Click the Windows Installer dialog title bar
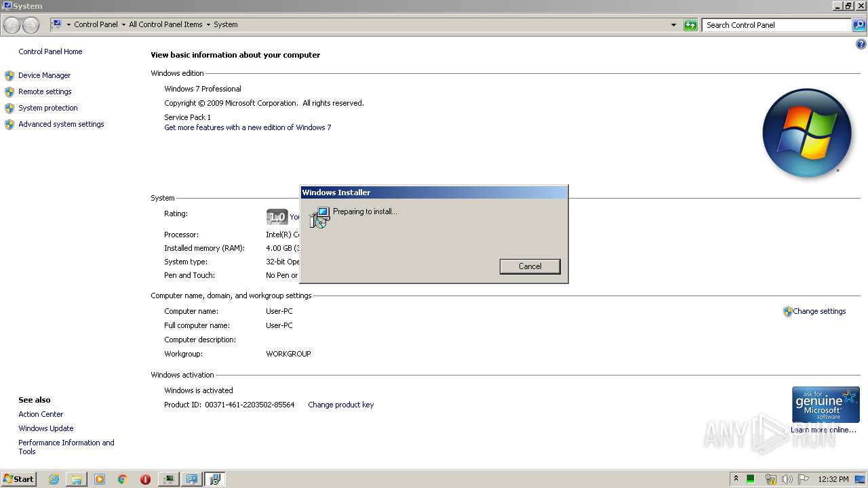Viewport: 868px width, 488px height. pyautogui.click(x=434, y=192)
